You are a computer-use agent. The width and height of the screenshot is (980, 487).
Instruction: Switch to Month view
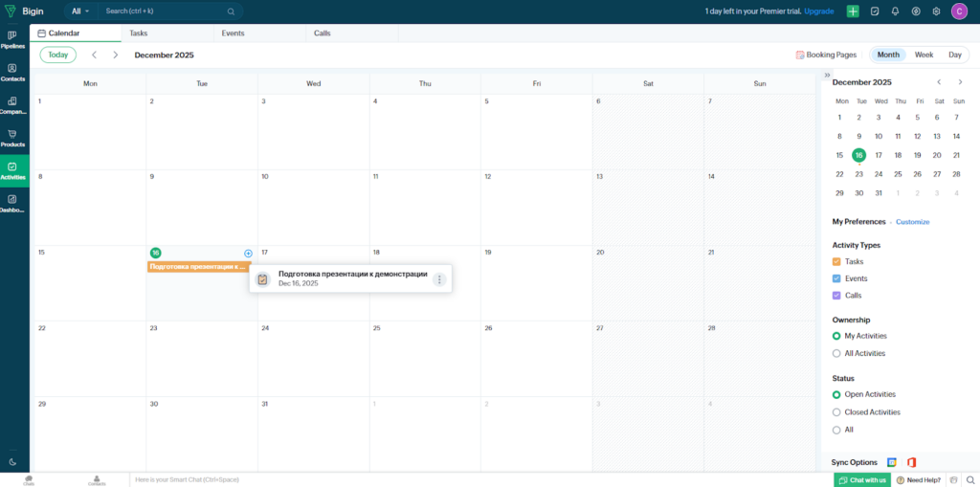[888, 55]
